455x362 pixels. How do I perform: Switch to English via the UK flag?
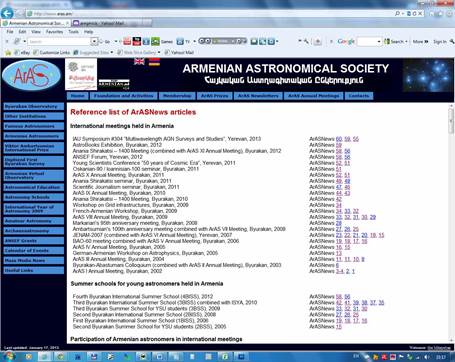[139, 62]
